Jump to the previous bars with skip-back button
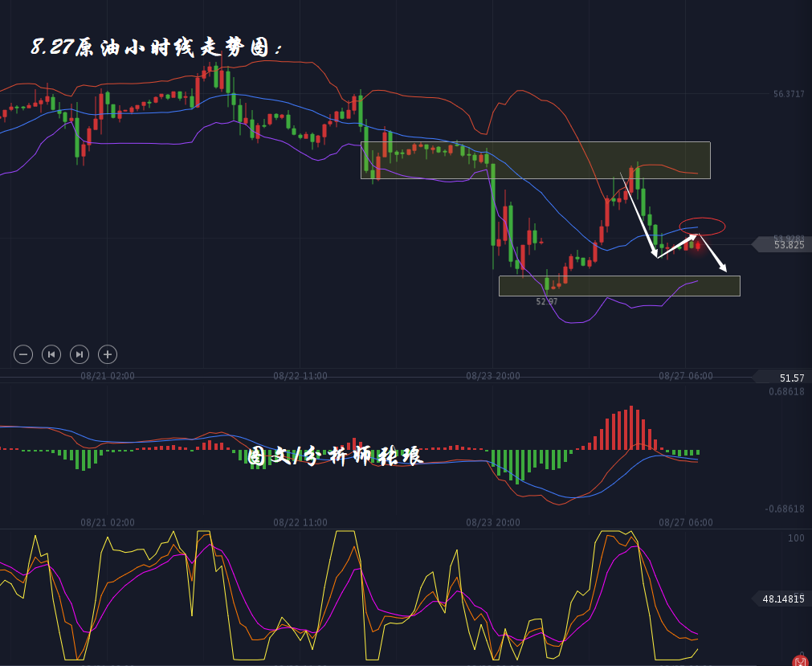Viewport: 812px width, 666px height. coord(51,353)
